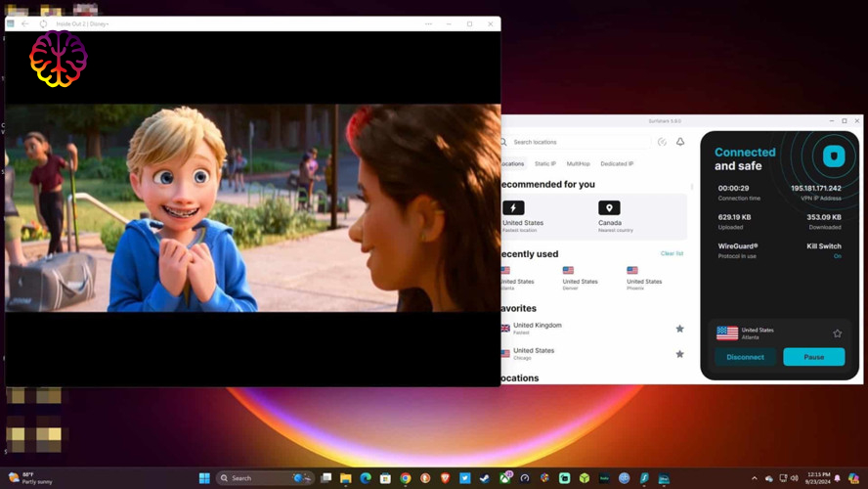Click the speedometer gauge app on the taskbar

coord(525,478)
